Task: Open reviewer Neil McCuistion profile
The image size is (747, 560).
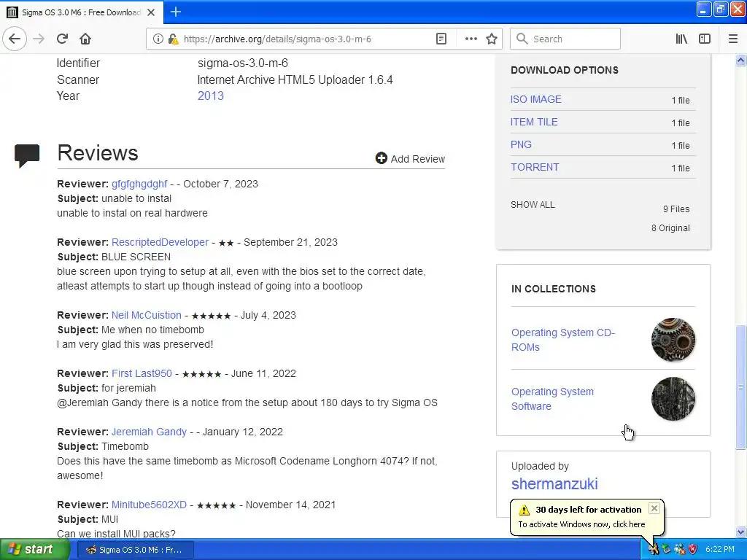Action: point(146,315)
